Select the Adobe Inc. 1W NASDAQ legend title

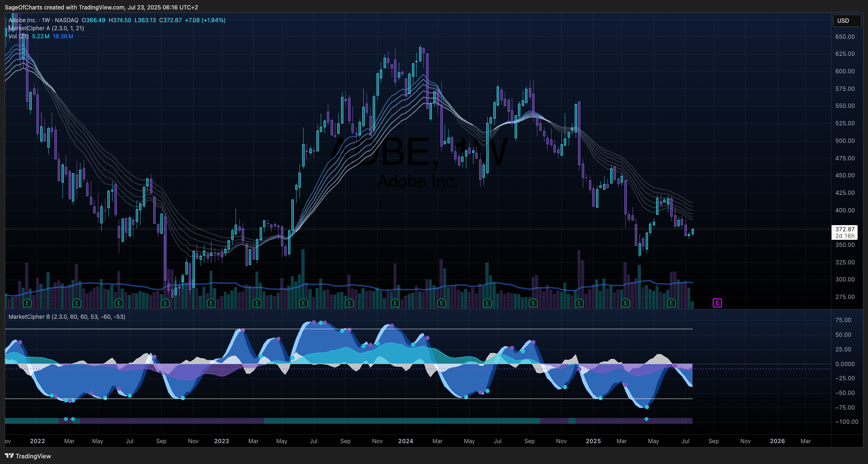[44, 20]
